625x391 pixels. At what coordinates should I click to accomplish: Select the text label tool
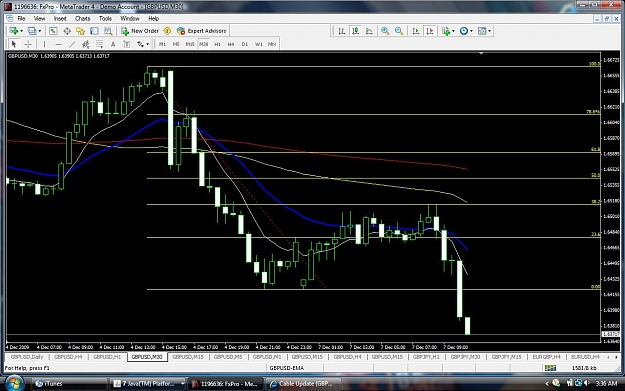coord(126,44)
